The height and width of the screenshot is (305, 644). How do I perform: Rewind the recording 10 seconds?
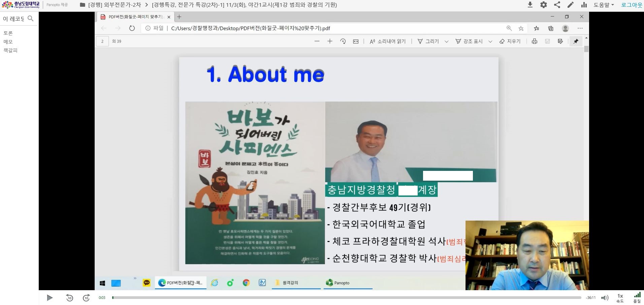pos(69,298)
